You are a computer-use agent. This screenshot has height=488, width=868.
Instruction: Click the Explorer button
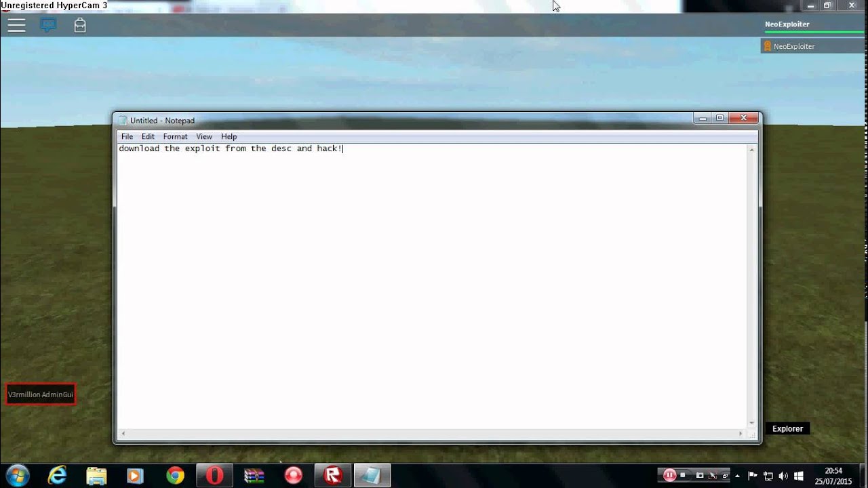[x=787, y=428]
